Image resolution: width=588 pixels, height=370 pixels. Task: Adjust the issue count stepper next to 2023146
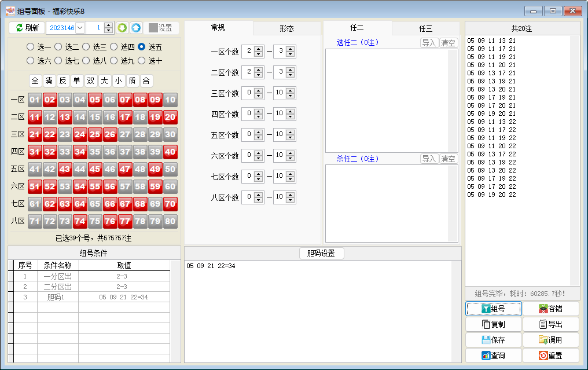pos(108,28)
